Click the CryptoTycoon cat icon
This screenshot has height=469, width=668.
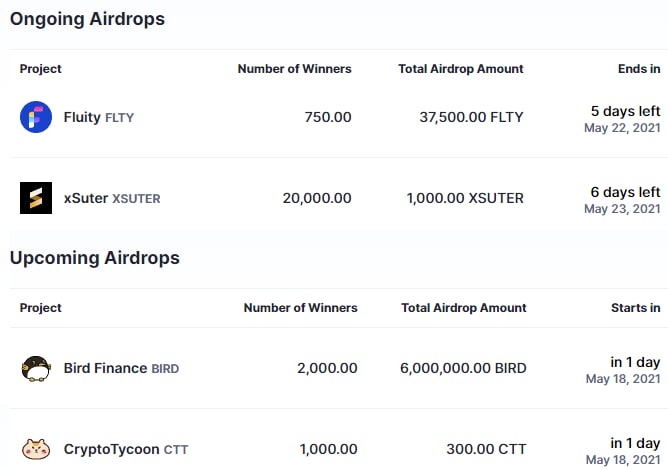pos(36,449)
